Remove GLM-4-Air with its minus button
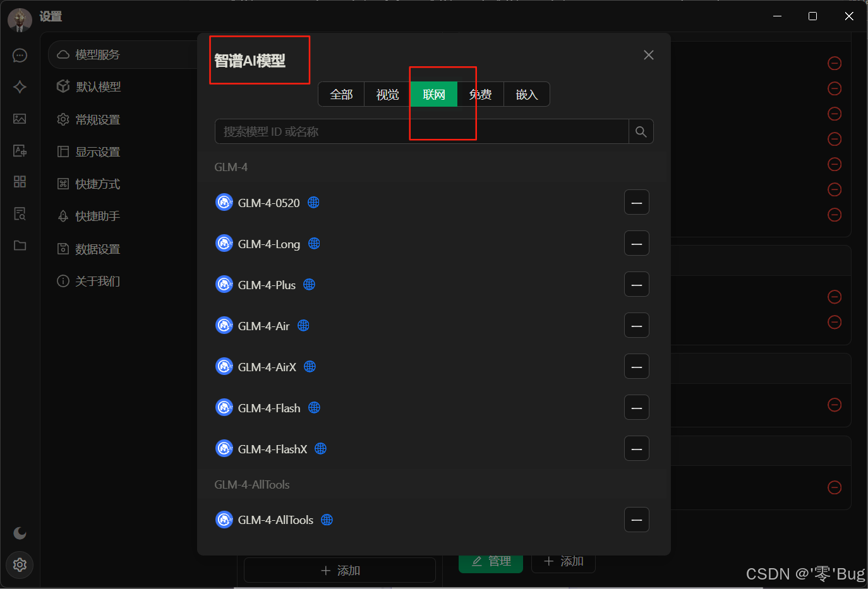The image size is (868, 589). coord(637,326)
